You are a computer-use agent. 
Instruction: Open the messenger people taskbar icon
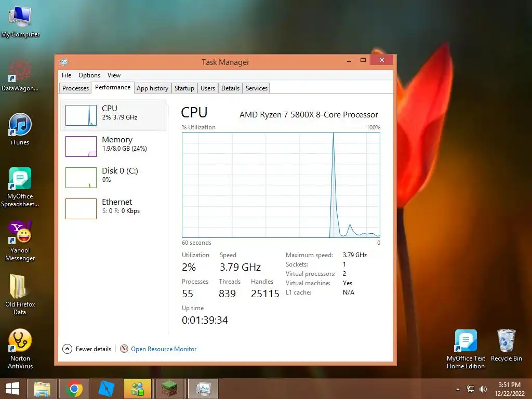pos(137,389)
